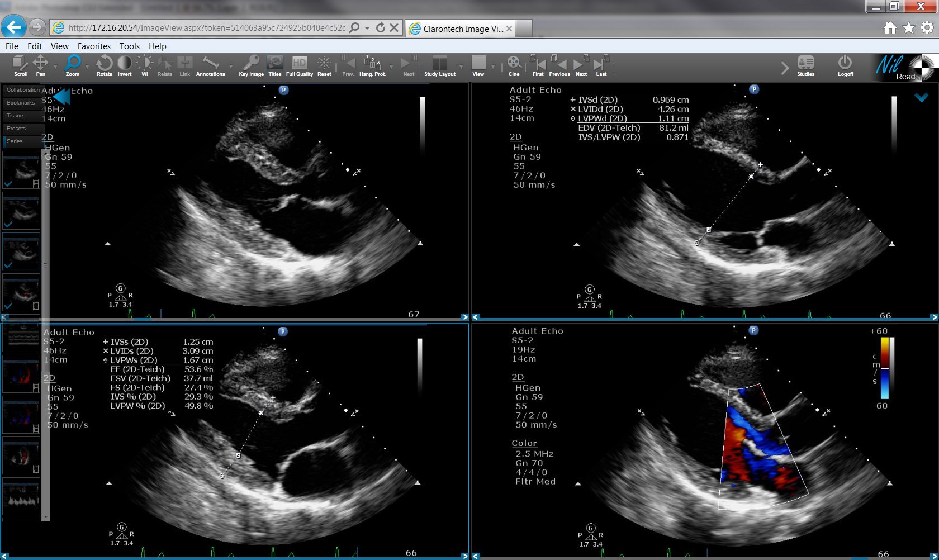The height and width of the screenshot is (560, 939).
Task: Log off using the Logoff icon
Action: (845, 66)
